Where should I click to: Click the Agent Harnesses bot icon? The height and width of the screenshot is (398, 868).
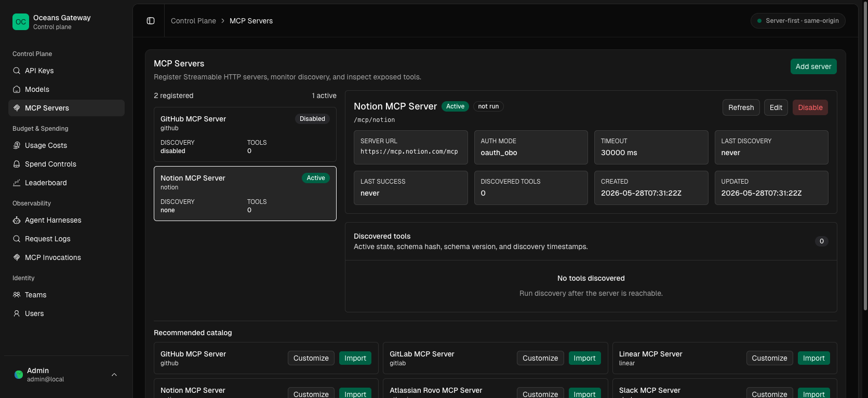(17, 220)
